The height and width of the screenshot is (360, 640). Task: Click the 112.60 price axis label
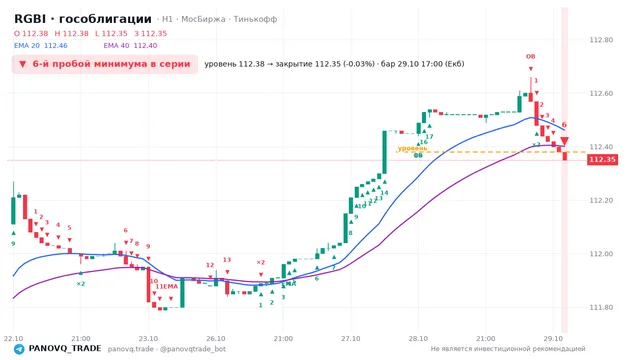(x=601, y=93)
